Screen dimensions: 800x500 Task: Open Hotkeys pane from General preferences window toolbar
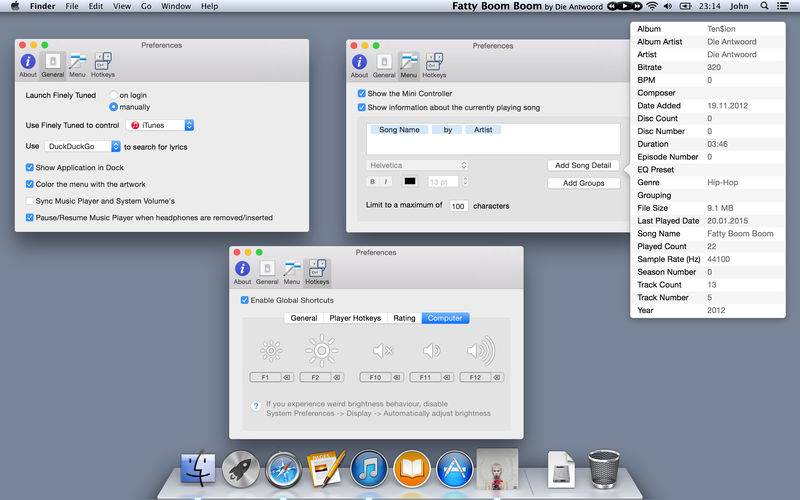pos(103,65)
